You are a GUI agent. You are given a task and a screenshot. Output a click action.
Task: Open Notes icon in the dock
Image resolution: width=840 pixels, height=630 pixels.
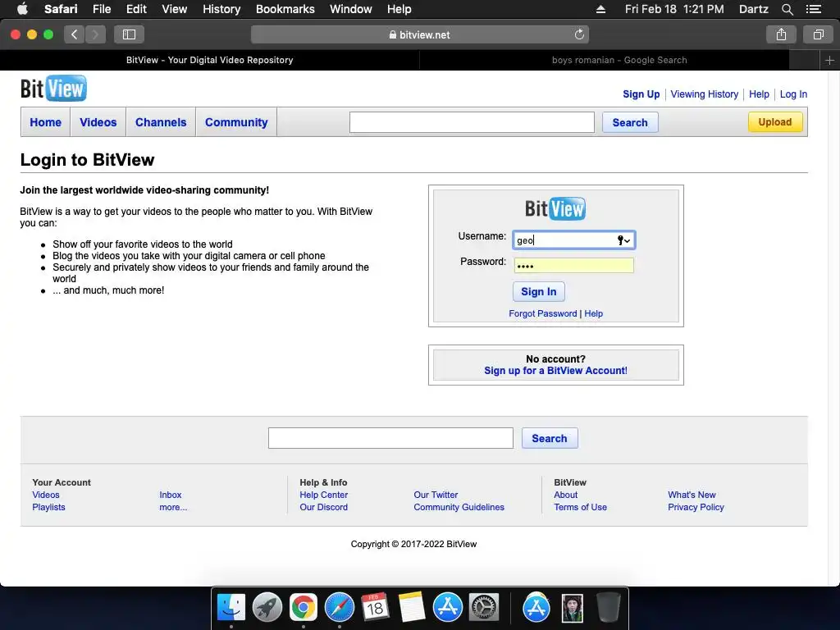412,607
